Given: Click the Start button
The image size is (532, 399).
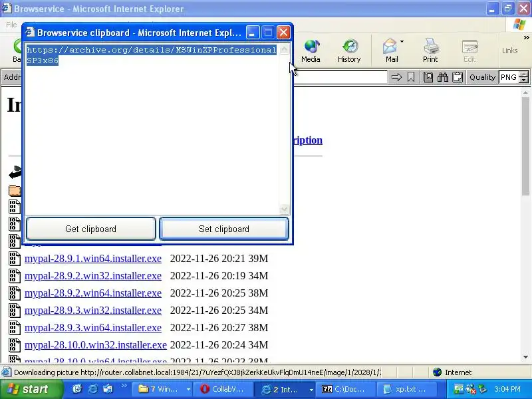Looking at the screenshot, I should 31,389.
